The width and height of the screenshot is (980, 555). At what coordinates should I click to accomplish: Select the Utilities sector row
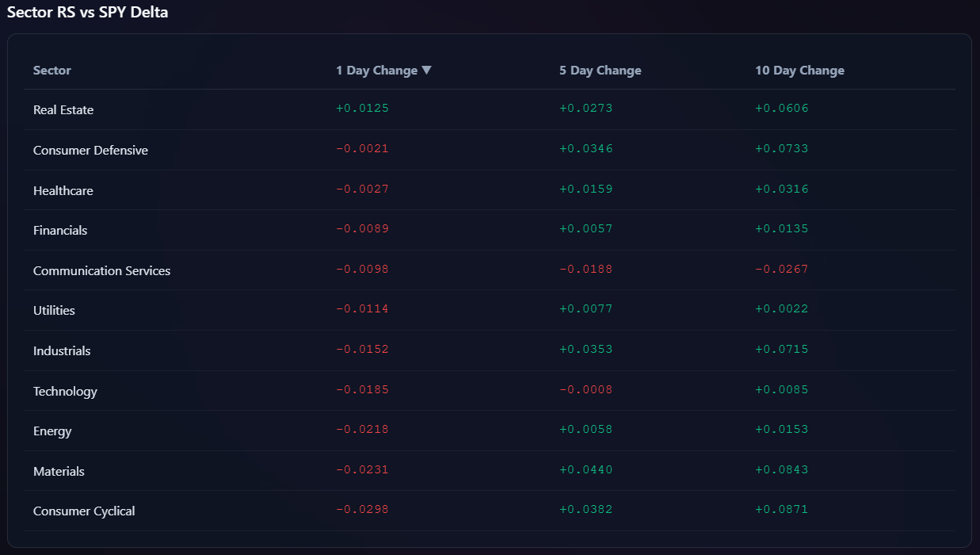[54, 311]
